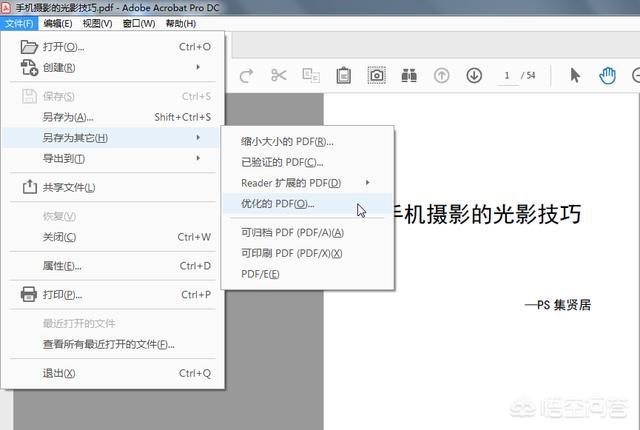Click the author text PS 集贤居
Screen dimensions: 640x430
564,305
